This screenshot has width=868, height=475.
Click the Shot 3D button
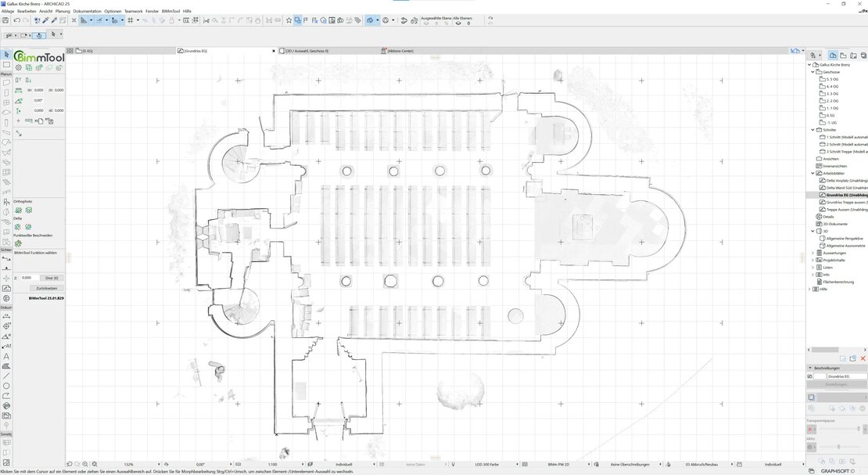point(52,278)
